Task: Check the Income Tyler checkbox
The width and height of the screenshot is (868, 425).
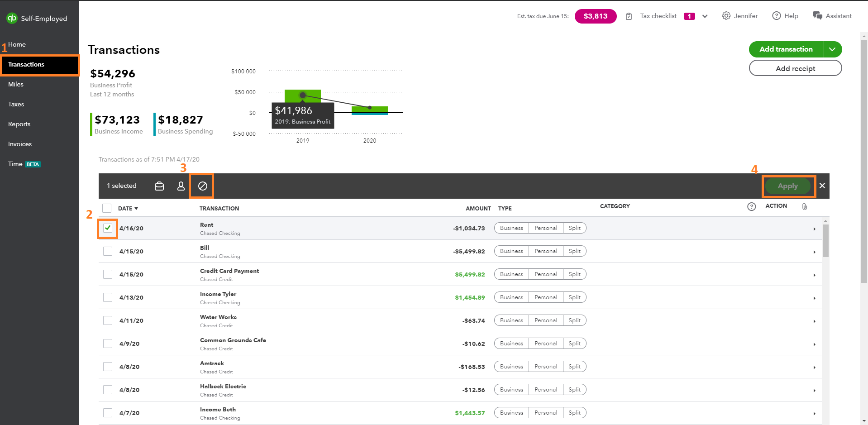Action: point(108,297)
